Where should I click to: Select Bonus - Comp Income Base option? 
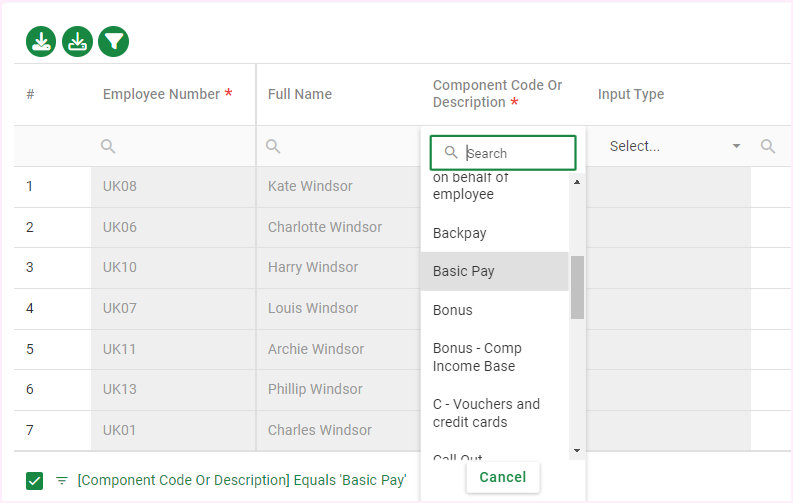point(476,357)
